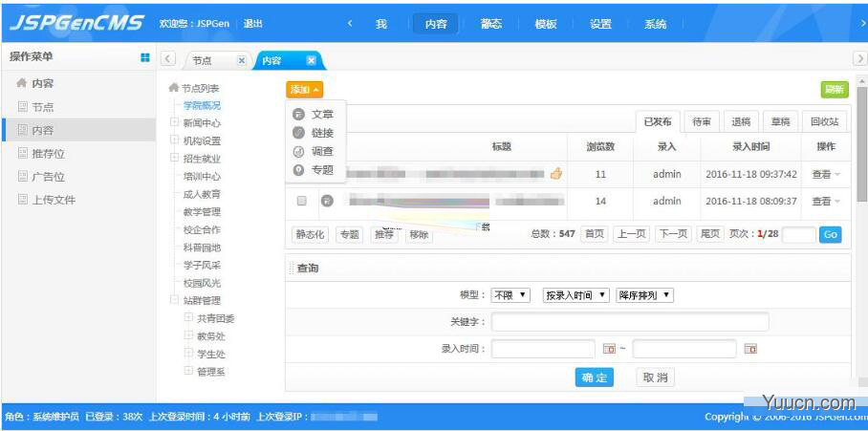Expand the 机构设置 tree node
The width and height of the screenshot is (868, 431).
[174, 140]
